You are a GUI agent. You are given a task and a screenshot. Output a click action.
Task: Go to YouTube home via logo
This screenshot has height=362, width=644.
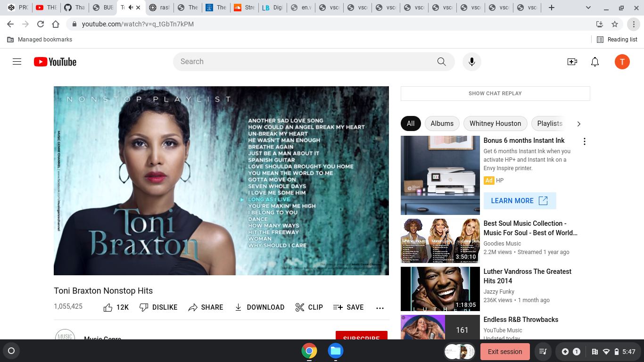pyautogui.click(x=55, y=62)
